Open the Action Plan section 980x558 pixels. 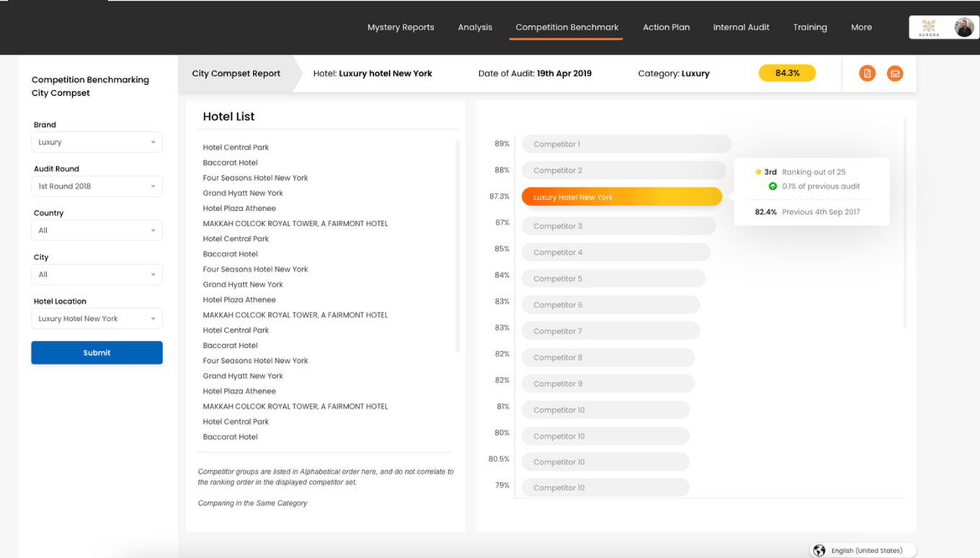666,27
